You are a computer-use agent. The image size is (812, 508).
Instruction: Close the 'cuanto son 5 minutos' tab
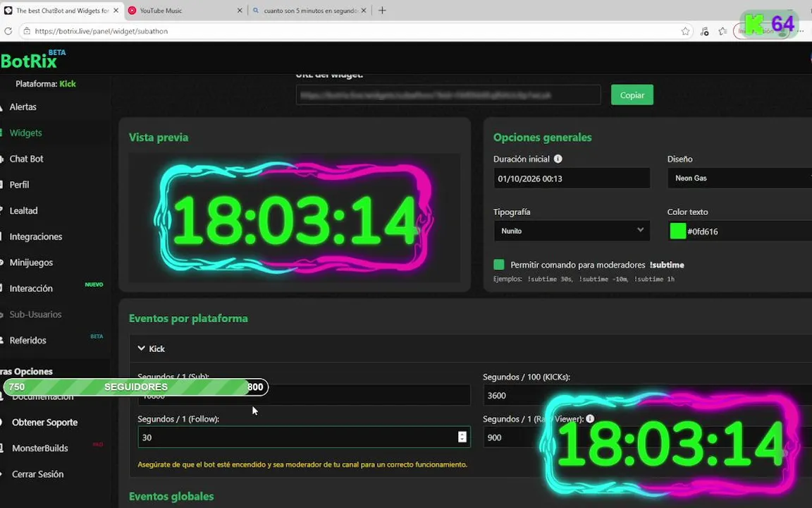[x=364, y=11]
